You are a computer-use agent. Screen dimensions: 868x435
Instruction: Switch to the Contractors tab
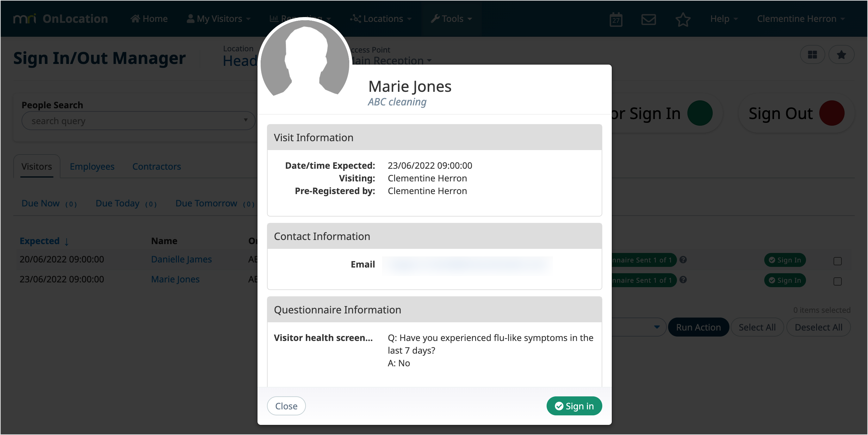coord(157,166)
